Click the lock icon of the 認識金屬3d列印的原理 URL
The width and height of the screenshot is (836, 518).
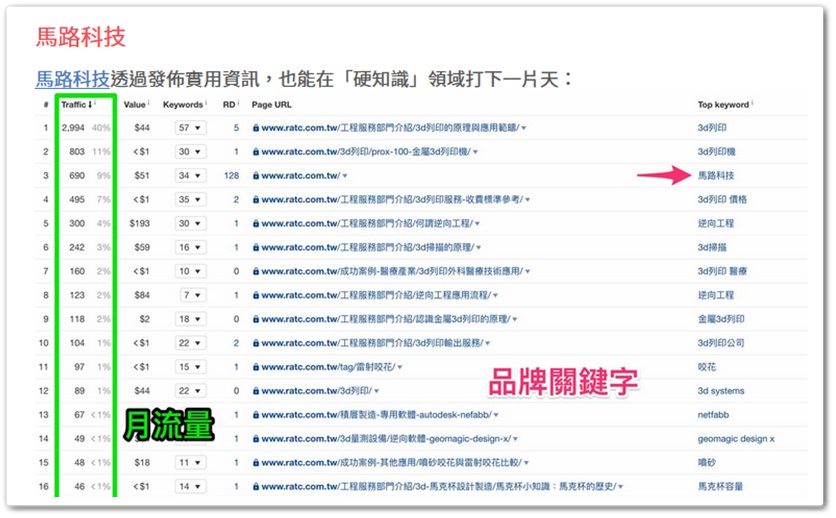point(256,320)
